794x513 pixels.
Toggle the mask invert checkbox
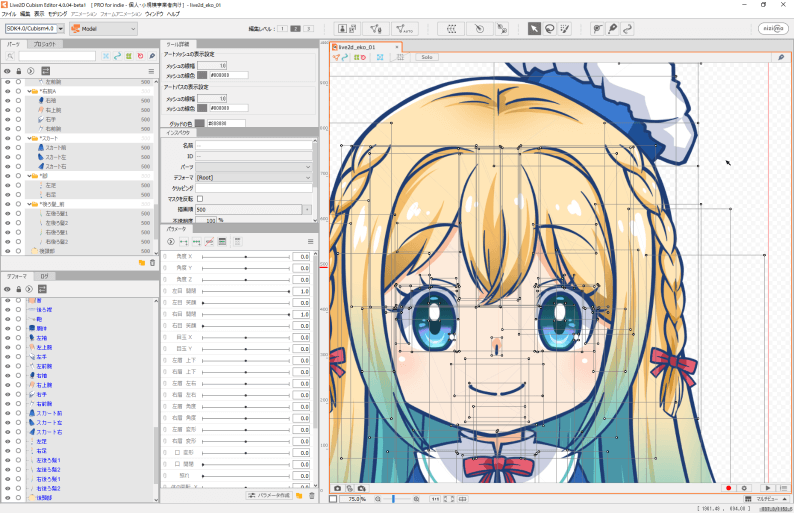(200, 199)
